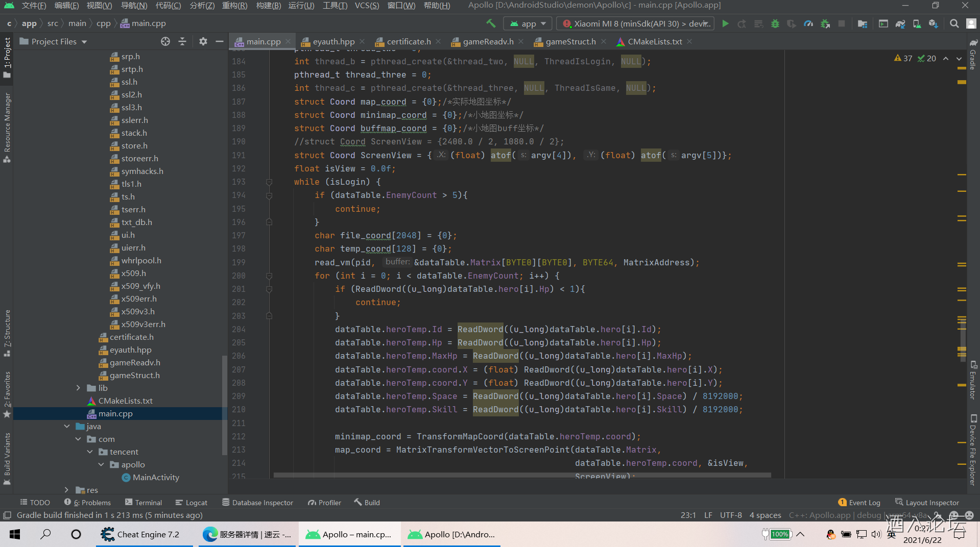Click Select Opened File crosshair icon
The height and width of the screenshot is (547, 980).
pyautogui.click(x=165, y=41)
